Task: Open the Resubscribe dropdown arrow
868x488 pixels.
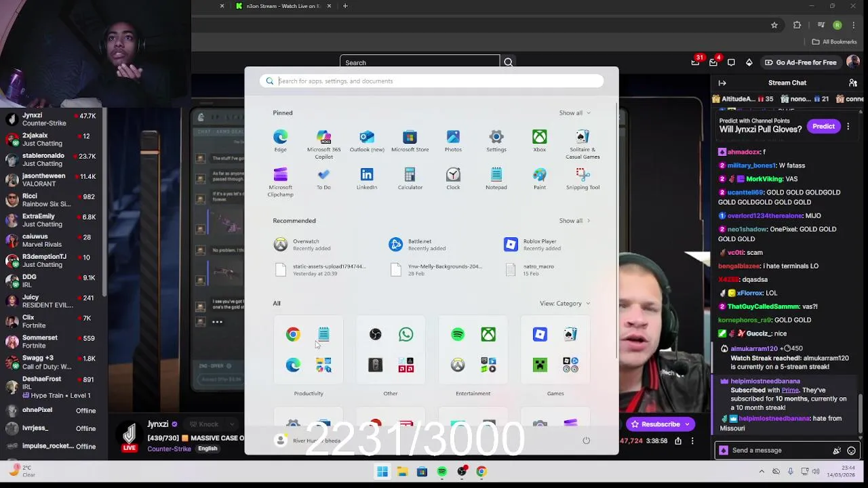Action: (687, 424)
